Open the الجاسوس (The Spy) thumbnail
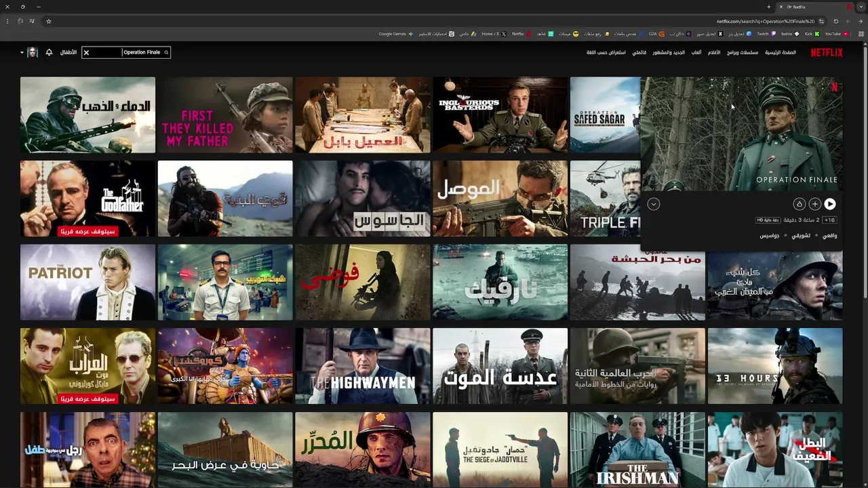Screen dimensions: 868x488 363,199
